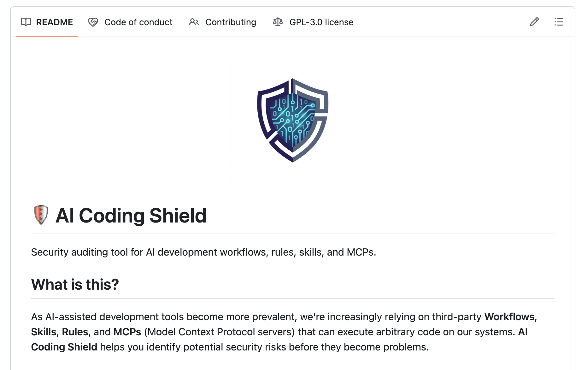This screenshot has height=370, width=588.
Task: Click the pencil icon to edit the README
Action: coord(534,22)
